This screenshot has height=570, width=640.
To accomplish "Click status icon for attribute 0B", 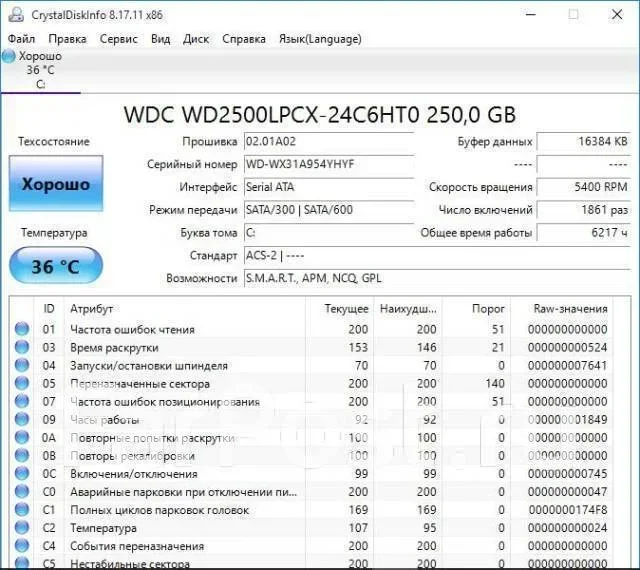I will point(22,455).
